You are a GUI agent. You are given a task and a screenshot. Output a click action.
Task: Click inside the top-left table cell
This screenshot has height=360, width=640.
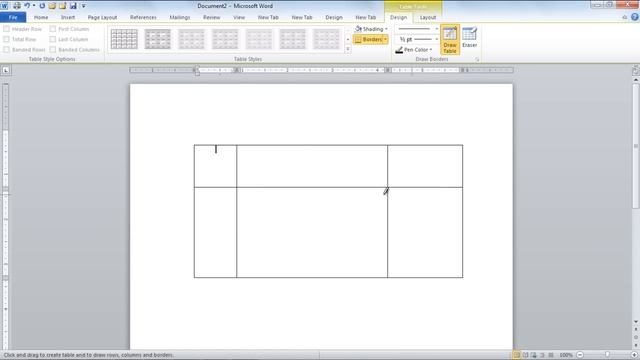[x=215, y=166]
